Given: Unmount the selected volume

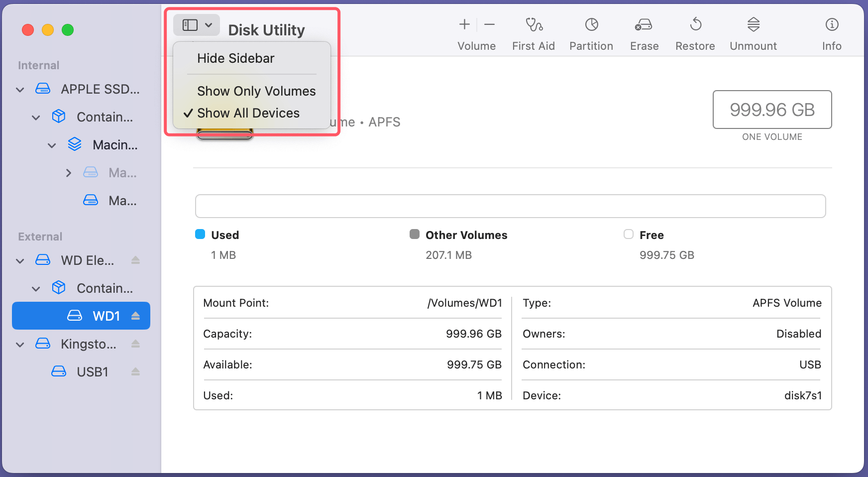Looking at the screenshot, I should (x=753, y=31).
